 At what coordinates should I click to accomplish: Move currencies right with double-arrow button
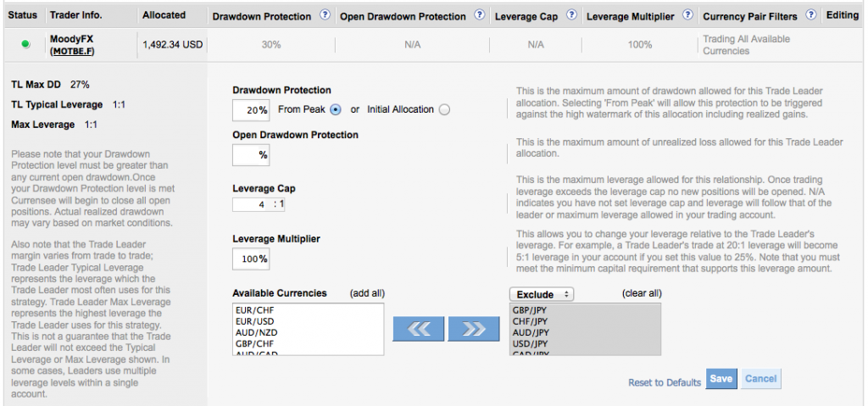[473, 330]
